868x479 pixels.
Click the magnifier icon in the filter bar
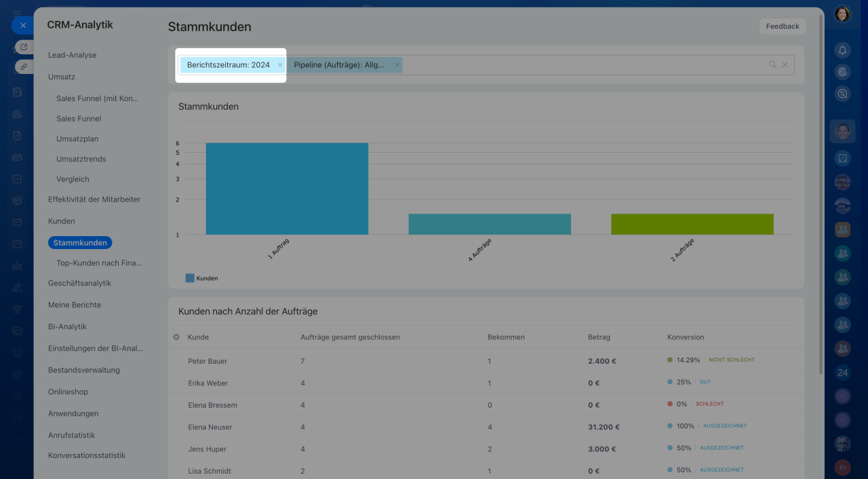coord(772,65)
